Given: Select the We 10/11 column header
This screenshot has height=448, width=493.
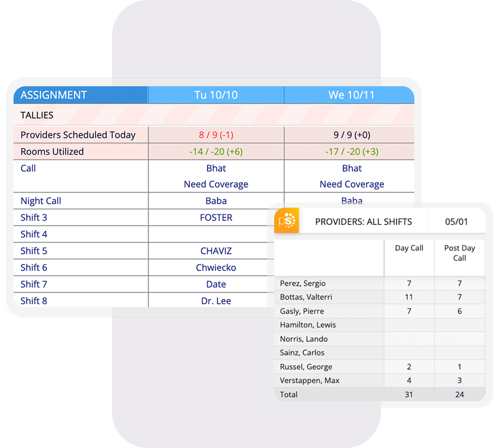Looking at the screenshot, I should pyautogui.click(x=351, y=95).
